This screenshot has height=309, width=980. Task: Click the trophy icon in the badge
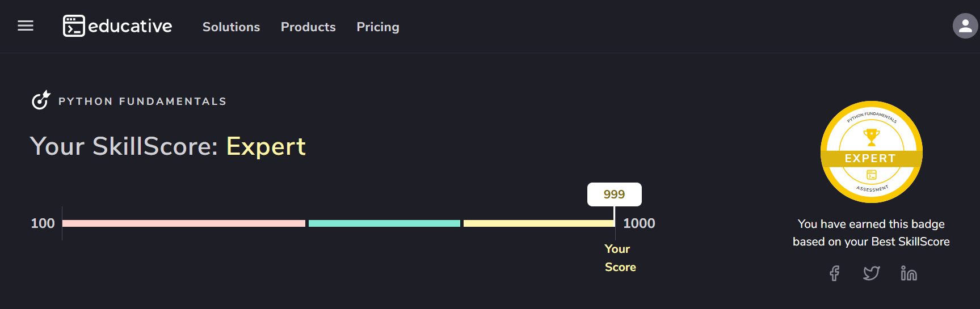tap(871, 137)
